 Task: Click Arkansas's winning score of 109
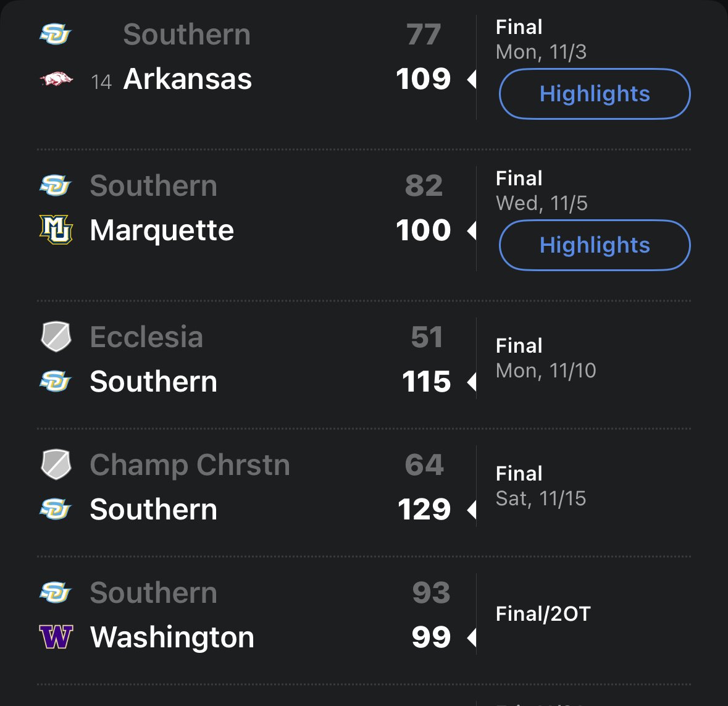tap(424, 79)
